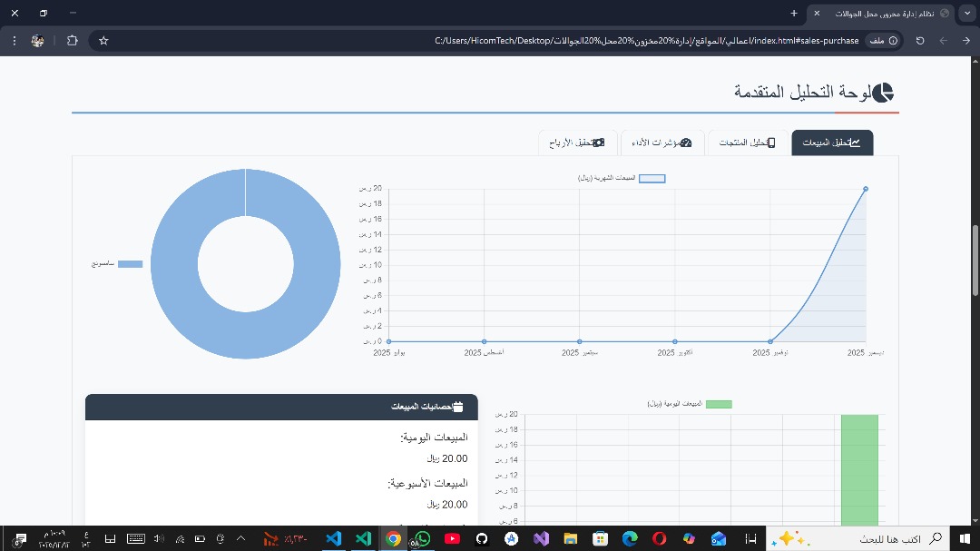Toggle the green daily sales legend swatch
The width and height of the screenshot is (980, 551).
(719, 404)
